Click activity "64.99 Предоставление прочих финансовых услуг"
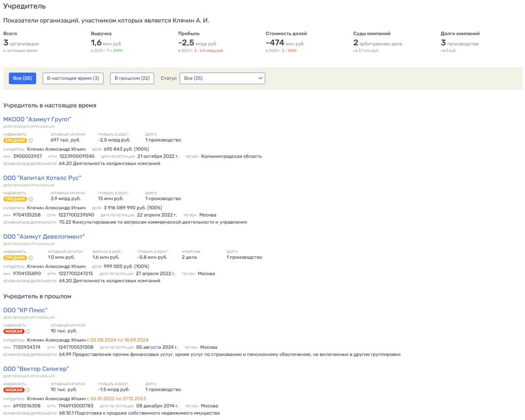Viewport: 525px width, 420px height. (x=230, y=354)
